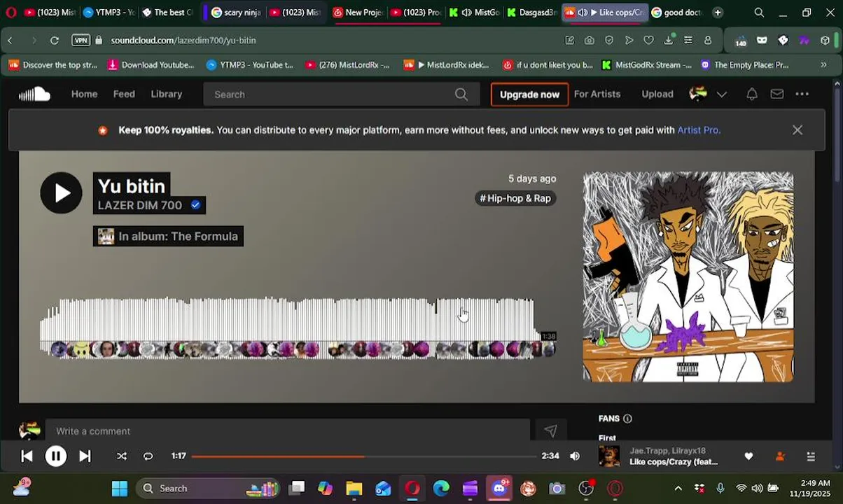
Task: Open the browser easy setup sliders icon
Action: [688, 41]
